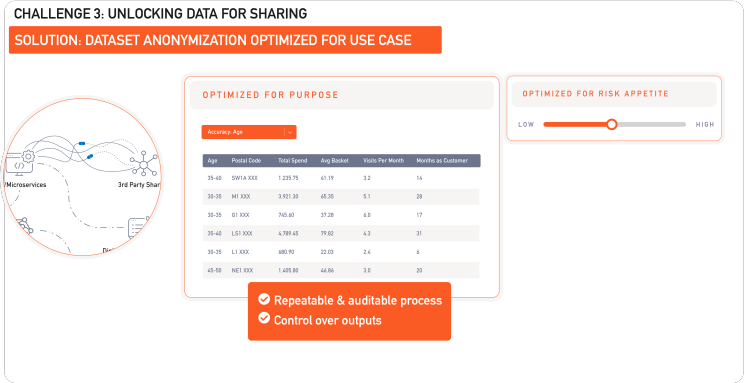The image size is (744, 383).
Task: Click the Visits Per Month column header
Action: pos(383,161)
